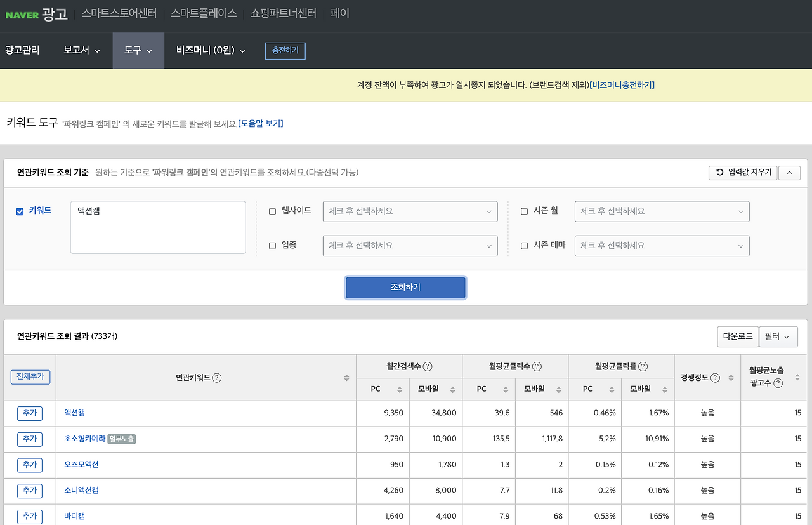This screenshot has width=812, height=525.
Task: Select the 1,117.8 mobile clicks cell
Action: 542,439
